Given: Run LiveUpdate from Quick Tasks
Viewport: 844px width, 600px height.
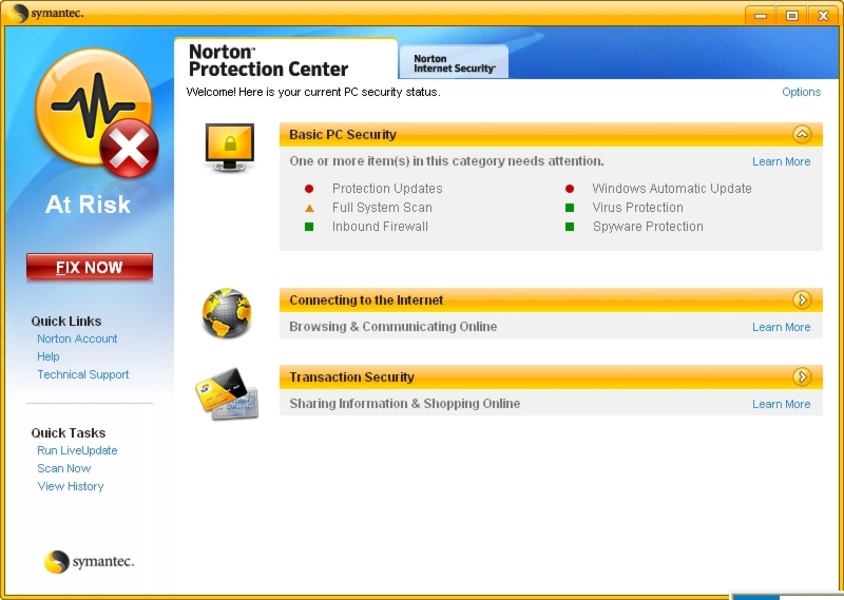Looking at the screenshot, I should pos(77,450).
